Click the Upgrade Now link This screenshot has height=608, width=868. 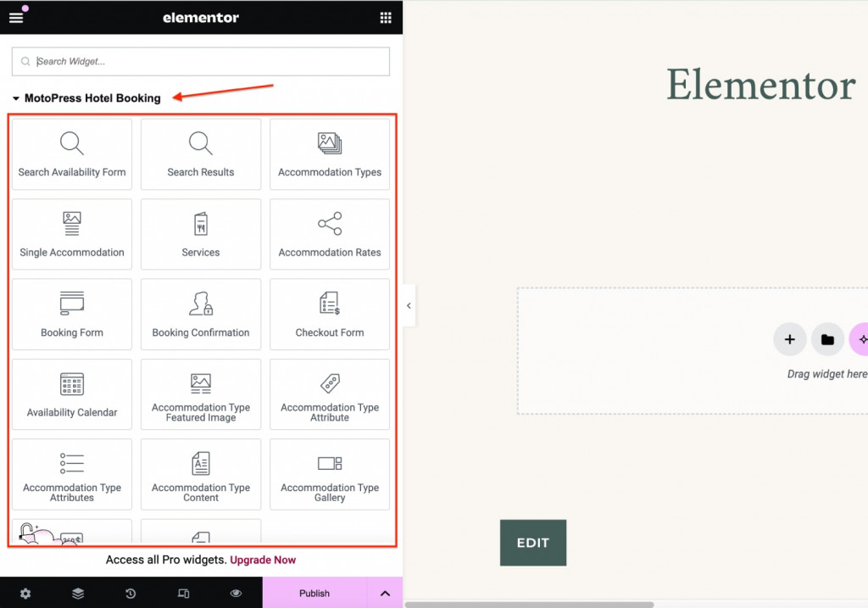[x=263, y=560]
